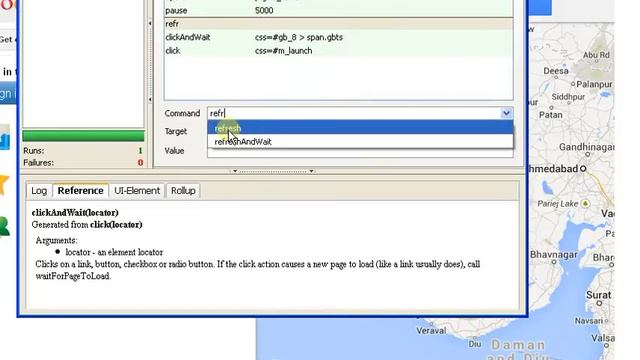The width and height of the screenshot is (640, 360).
Task: Click the Pariej Lake marker icon on the map
Action: (x=585, y=203)
